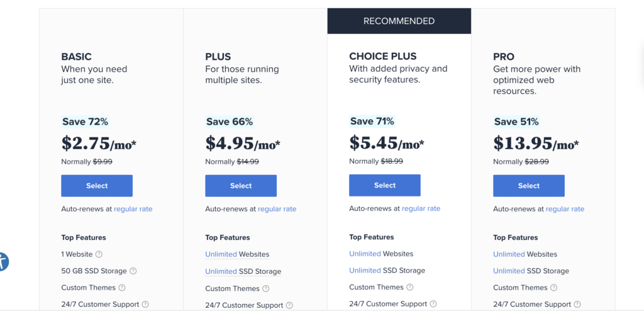This screenshot has height=311, width=644.
Task: Click help icon next to Basic 1 Website
Action: pos(99,254)
